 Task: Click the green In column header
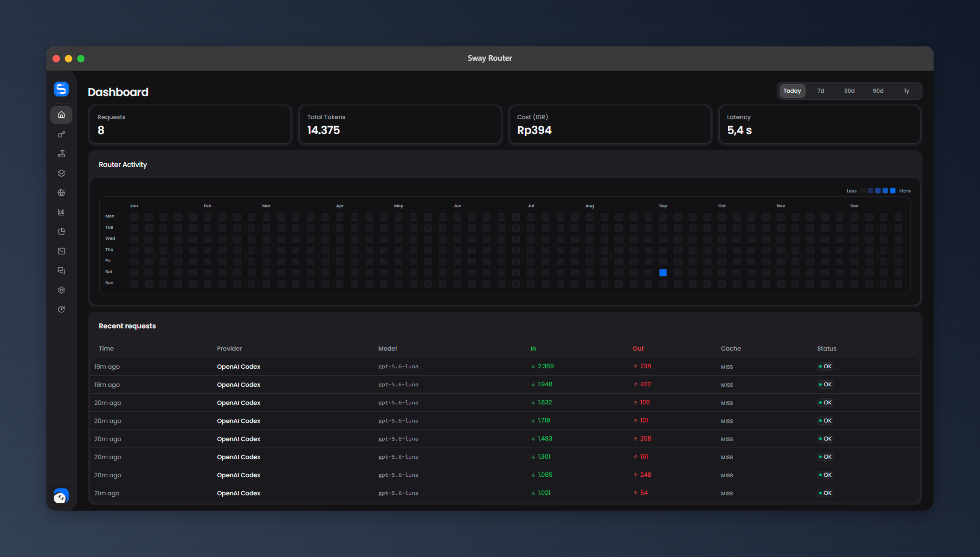(x=533, y=348)
